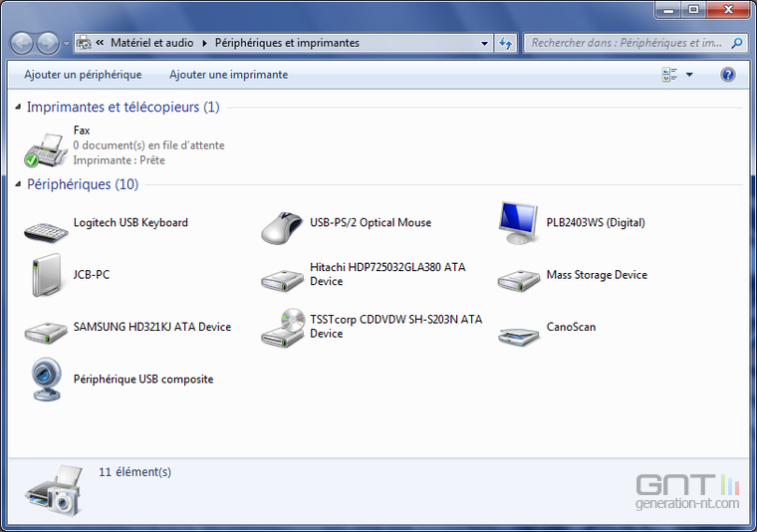Expand the breadcrumb chevron before Matériel et audio

click(x=100, y=43)
